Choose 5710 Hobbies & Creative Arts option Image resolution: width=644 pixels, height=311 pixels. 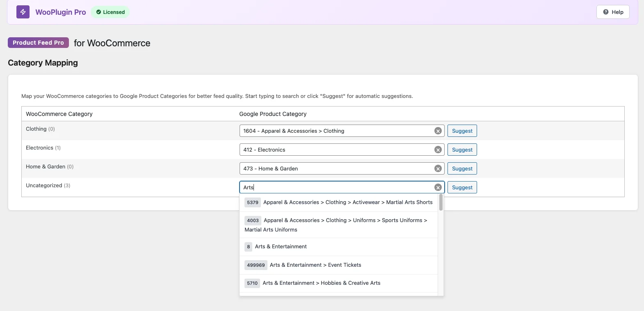[x=339, y=283]
